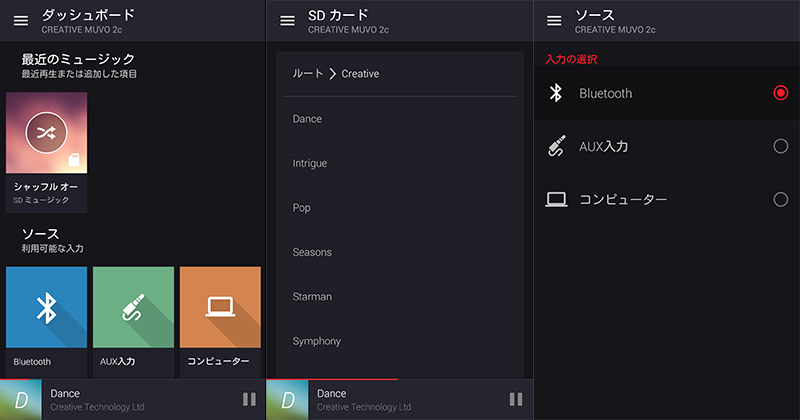Click コンピューター caption under the orange tile
The height and width of the screenshot is (420, 800).
218,361
